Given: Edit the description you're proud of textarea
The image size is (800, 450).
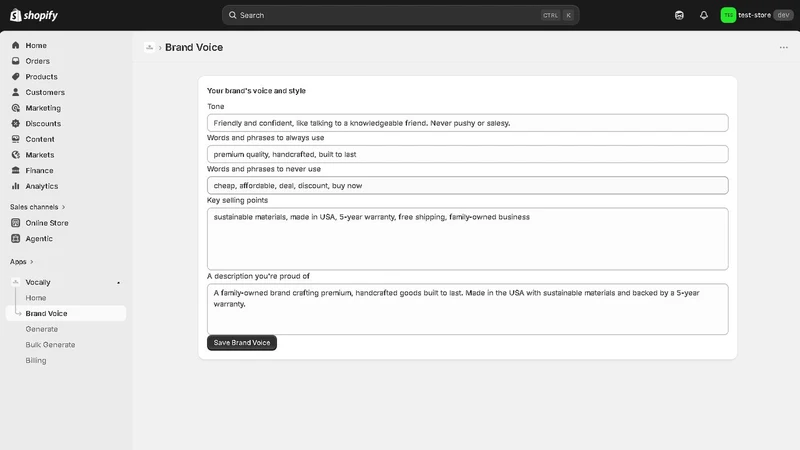Looking at the screenshot, I should click(x=467, y=309).
